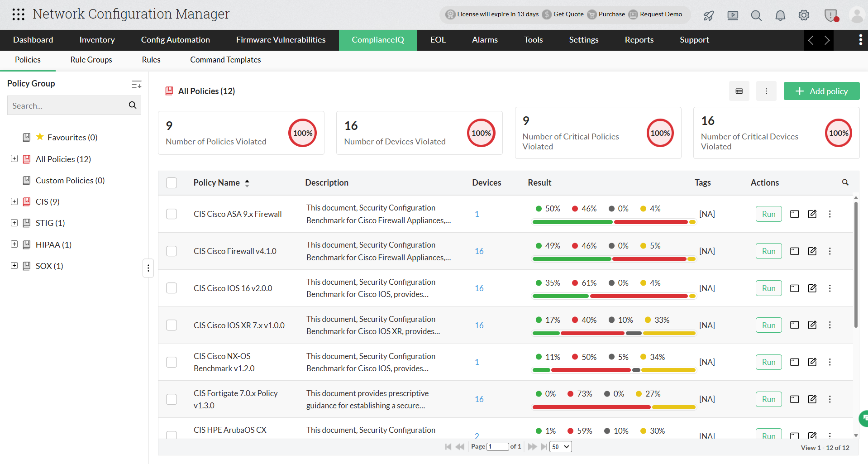Edit the CIS Cisco Firewall v4.1.0 policy
This screenshot has width=868, height=464.
coord(812,251)
